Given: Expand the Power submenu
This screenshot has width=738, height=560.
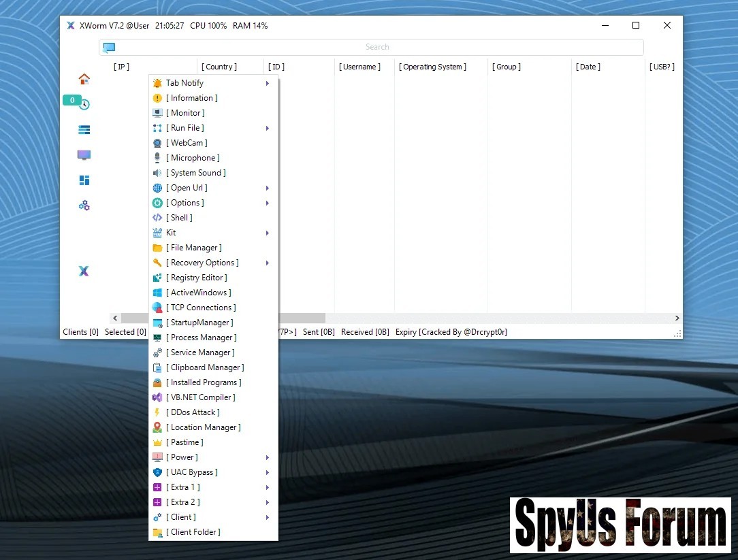Looking at the screenshot, I should [268, 457].
